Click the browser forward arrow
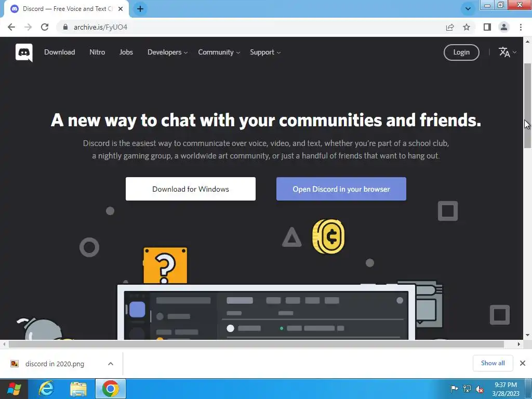Viewport: 532px width, 399px height. [x=28, y=27]
